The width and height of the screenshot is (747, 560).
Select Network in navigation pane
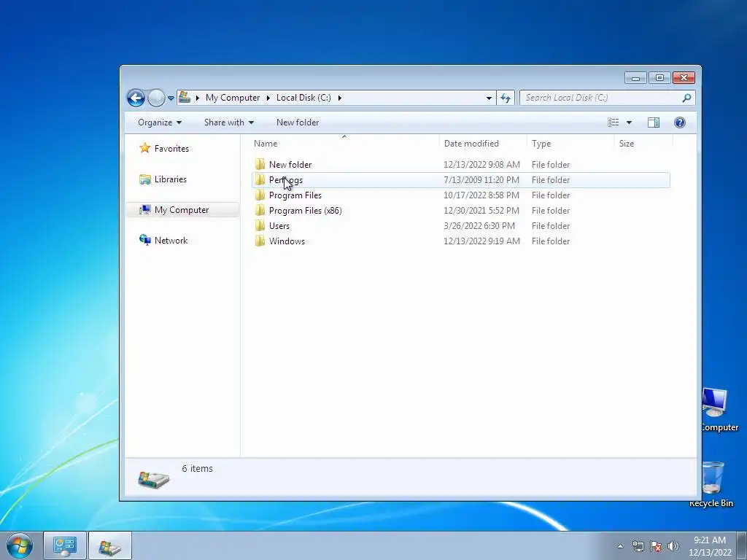click(x=171, y=241)
